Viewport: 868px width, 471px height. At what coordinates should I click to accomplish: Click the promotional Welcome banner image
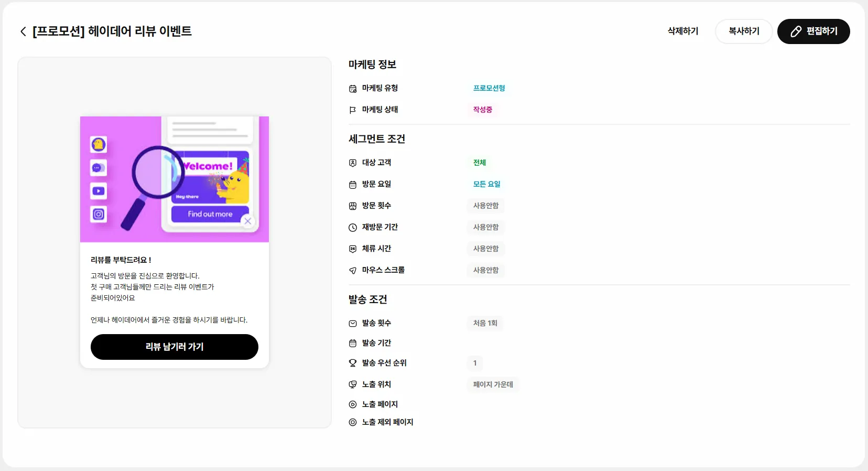174,178
